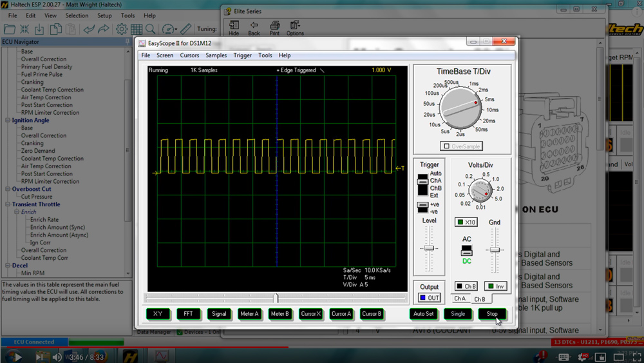The width and height of the screenshot is (644, 363).
Task: Open the Trigger menu in EasyScope
Action: click(242, 55)
